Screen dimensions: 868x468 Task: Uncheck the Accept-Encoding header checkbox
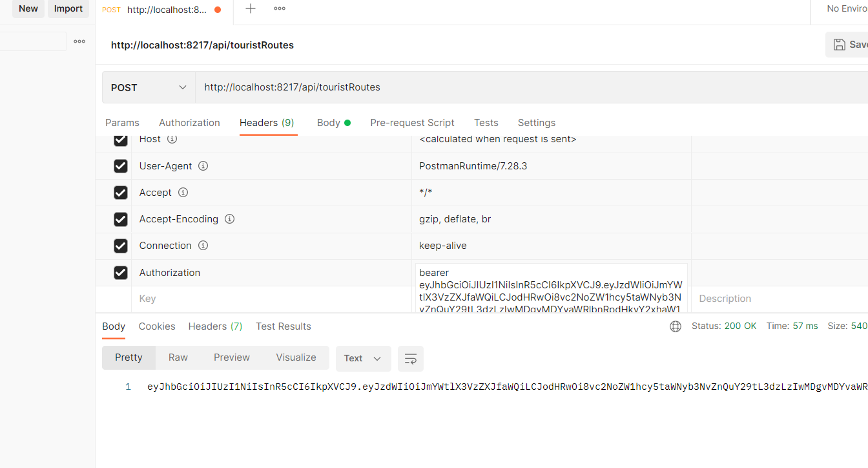121,219
